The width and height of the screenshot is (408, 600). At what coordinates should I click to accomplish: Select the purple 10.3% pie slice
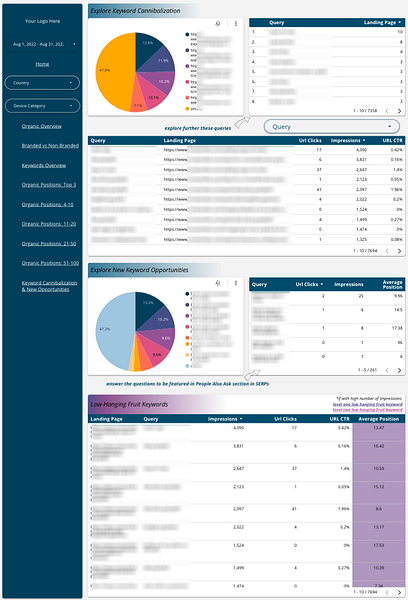[163, 82]
